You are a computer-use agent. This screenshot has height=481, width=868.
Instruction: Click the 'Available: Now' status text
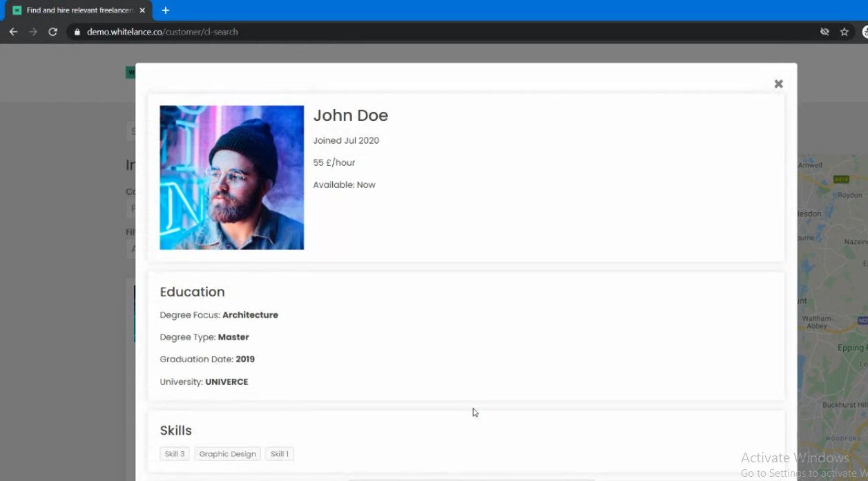coord(345,185)
